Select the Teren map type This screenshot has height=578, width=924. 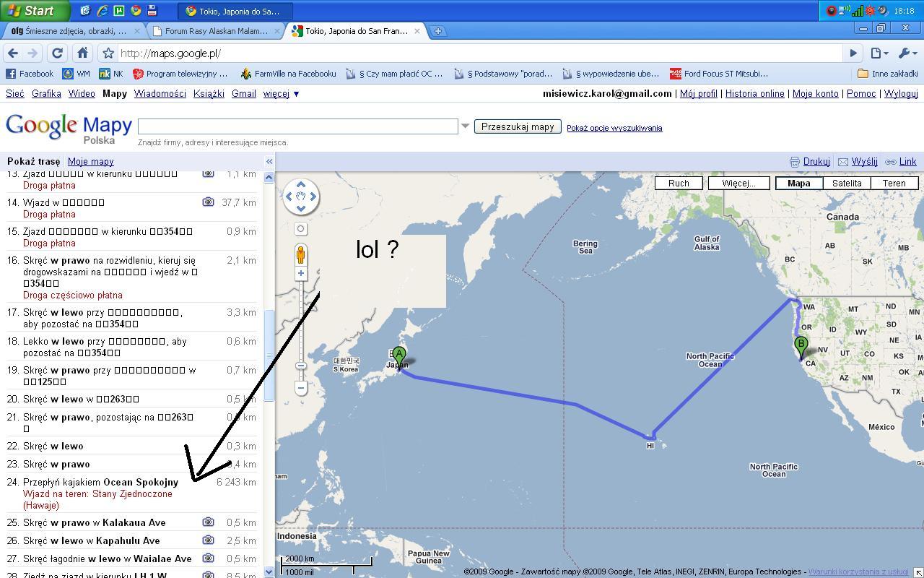(894, 184)
